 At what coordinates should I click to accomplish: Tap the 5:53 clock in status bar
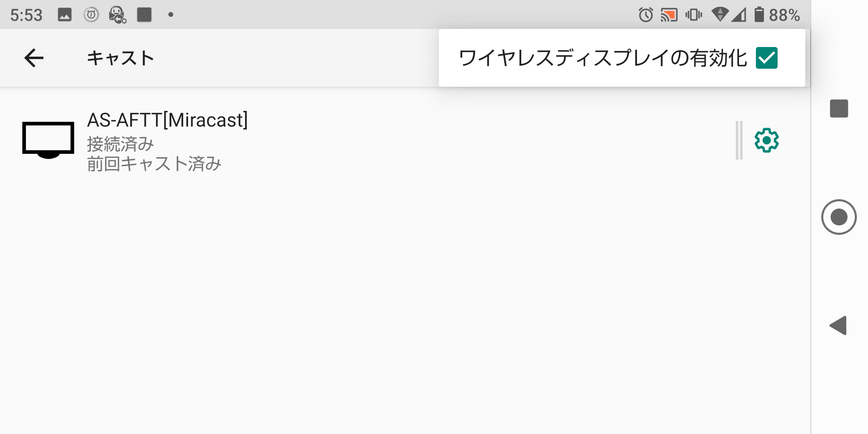click(x=27, y=15)
